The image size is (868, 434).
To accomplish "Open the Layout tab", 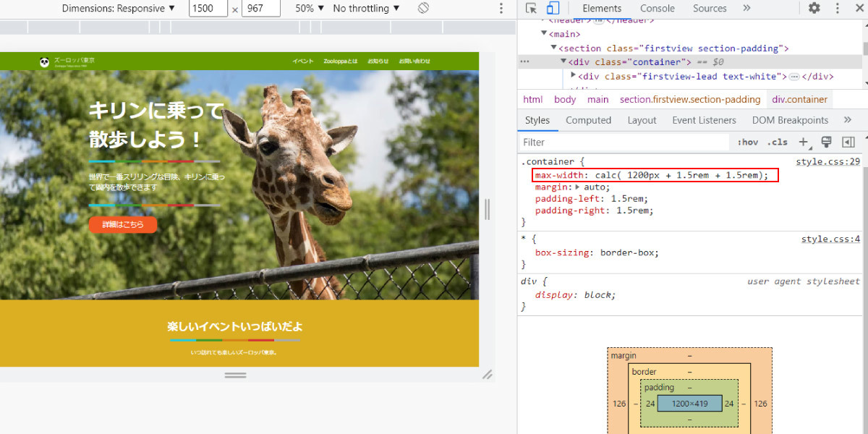I will click(642, 120).
